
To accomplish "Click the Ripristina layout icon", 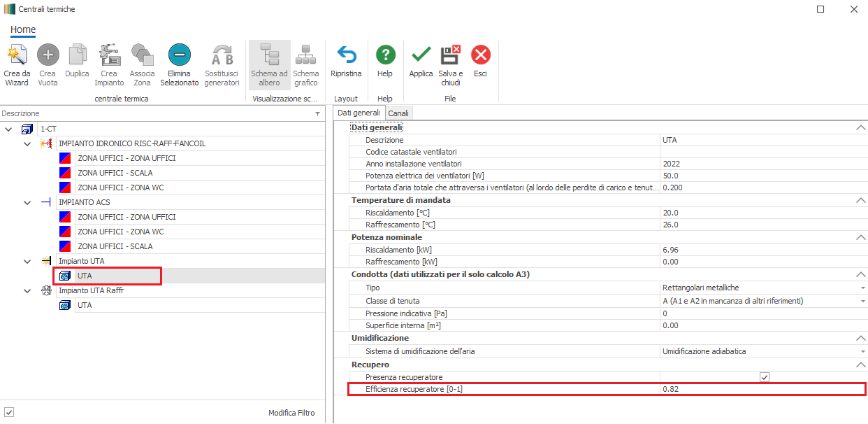I will [x=346, y=56].
